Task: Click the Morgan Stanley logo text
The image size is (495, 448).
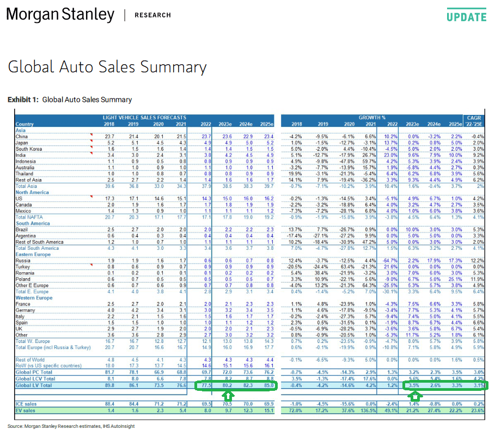Action: point(60,15)
